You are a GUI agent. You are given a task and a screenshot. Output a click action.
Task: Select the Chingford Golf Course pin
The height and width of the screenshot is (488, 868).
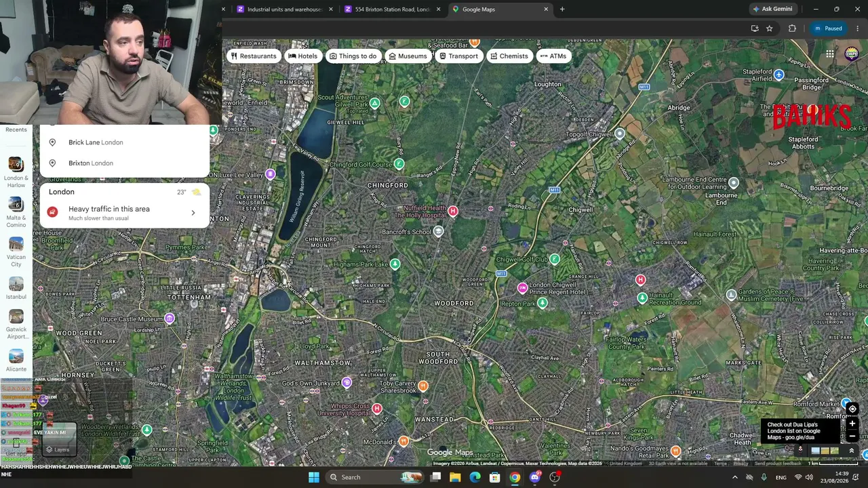tap(399, 164)
